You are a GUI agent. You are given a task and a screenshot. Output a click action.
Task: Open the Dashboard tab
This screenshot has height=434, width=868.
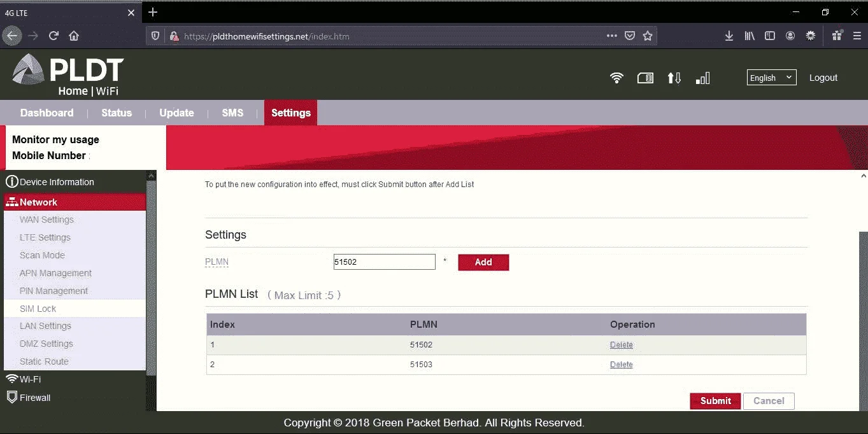click(46, 113)
